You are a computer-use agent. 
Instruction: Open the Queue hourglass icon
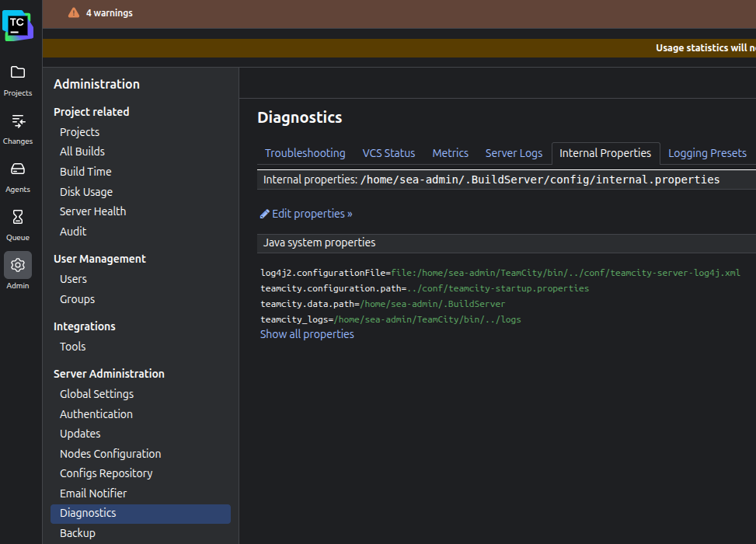point(18,217)
